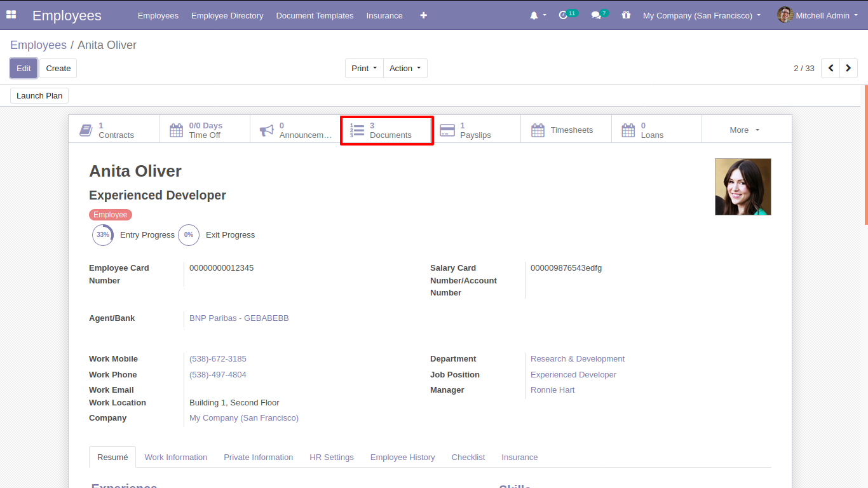
Task: Click the plus icon in top navbar
Action: pos(424,15)
